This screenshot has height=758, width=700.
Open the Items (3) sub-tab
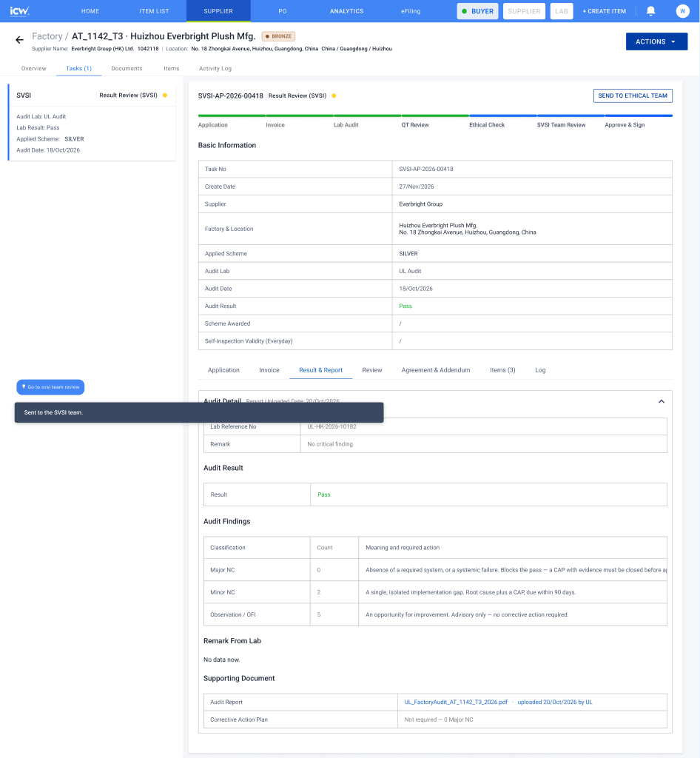(502, 370)
